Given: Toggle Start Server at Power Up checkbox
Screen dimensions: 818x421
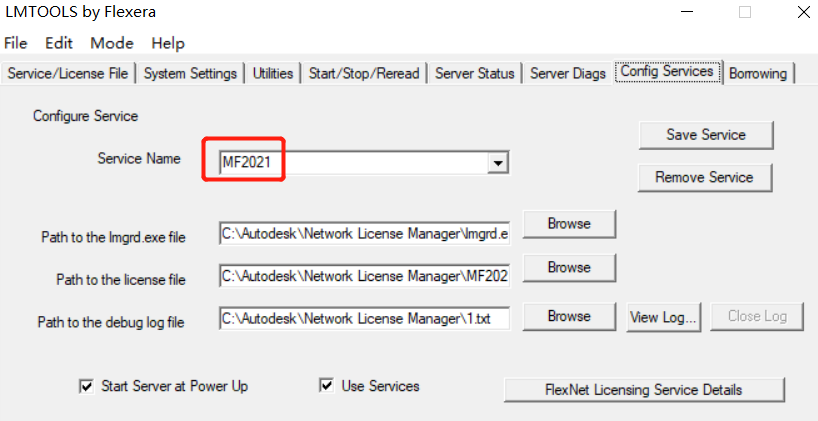Looking at the screenshot, I should 86,387.
